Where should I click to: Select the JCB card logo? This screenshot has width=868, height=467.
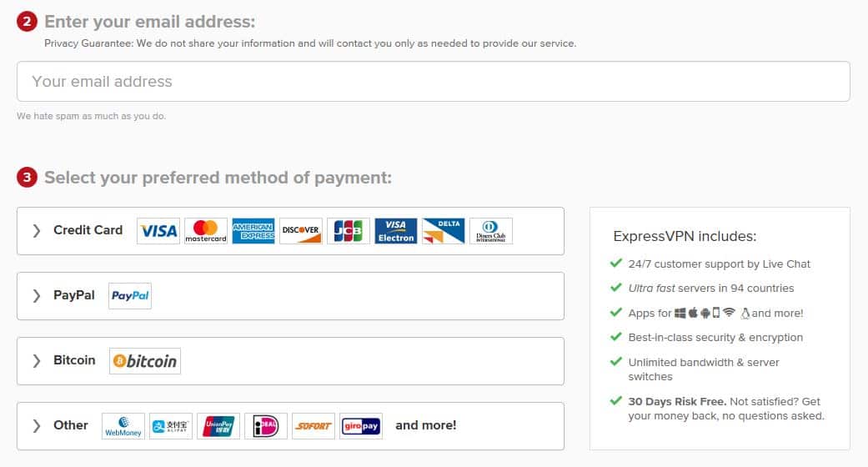(349, 231)
